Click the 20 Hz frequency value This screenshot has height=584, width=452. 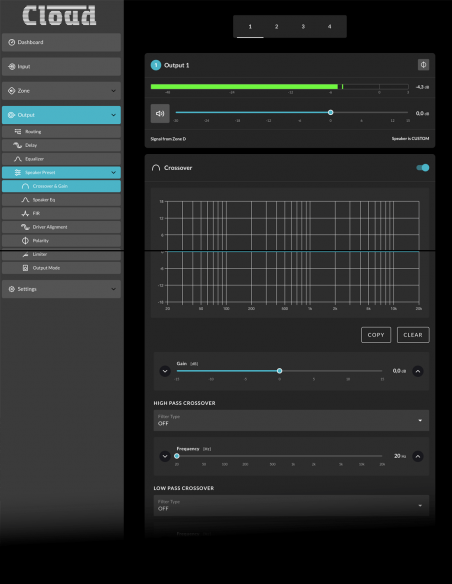click(x=400, y=456)
